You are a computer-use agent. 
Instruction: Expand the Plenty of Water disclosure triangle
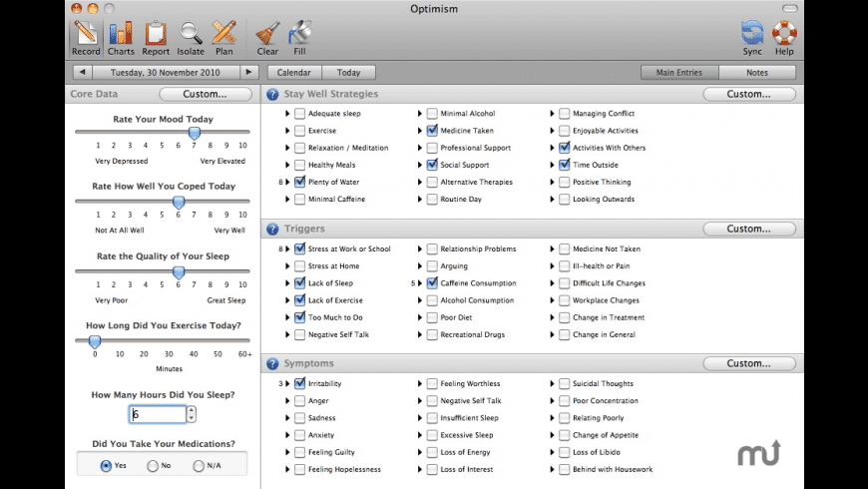click(288, 182)
